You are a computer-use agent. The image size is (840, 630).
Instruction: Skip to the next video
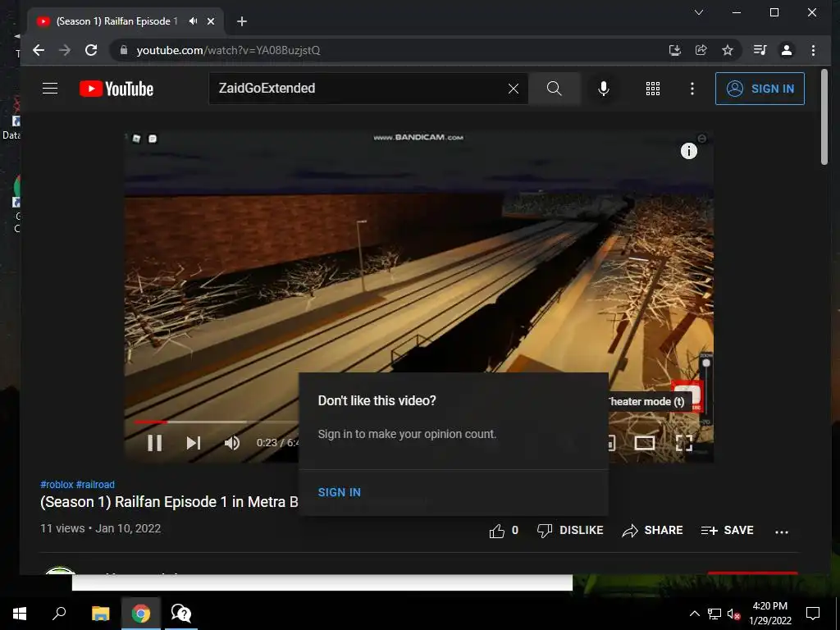pos(194,442)
